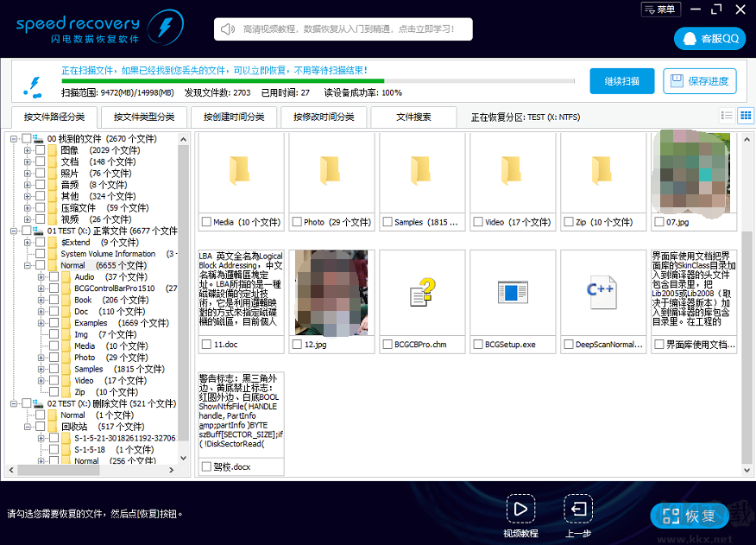Tick the checkbox for 07.jpg
The width and height of the screenshot is (756, 545).
(x=658, y=222)
